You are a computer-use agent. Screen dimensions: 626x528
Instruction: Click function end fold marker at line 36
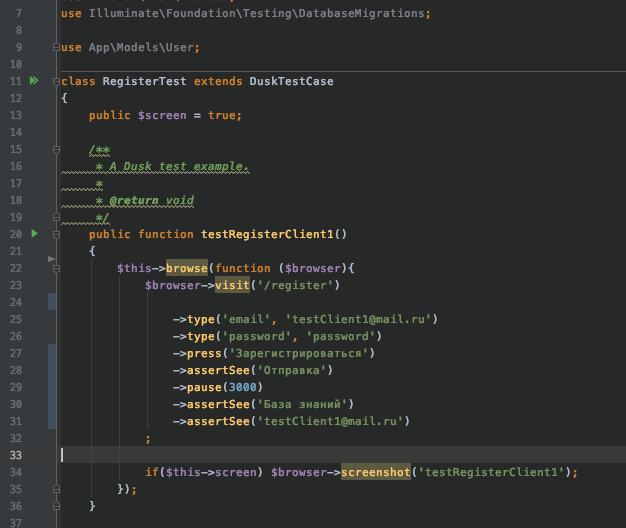point(56,506)
